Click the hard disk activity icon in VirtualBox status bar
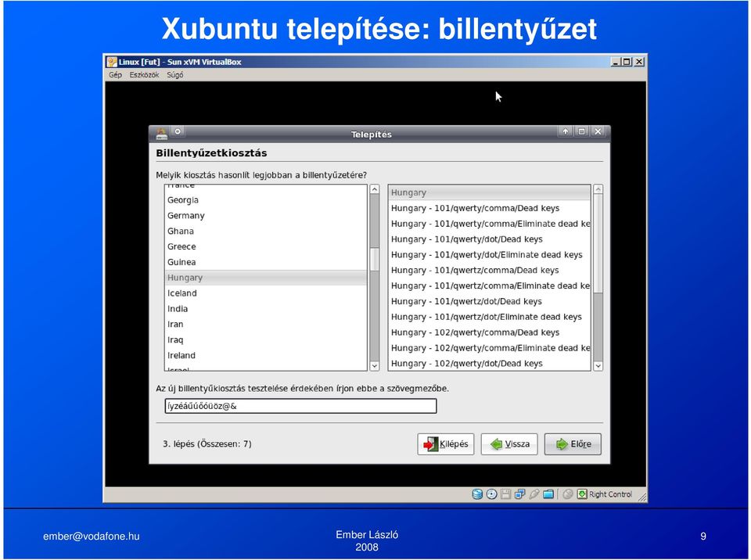The image size is (751, 560). 477,494
